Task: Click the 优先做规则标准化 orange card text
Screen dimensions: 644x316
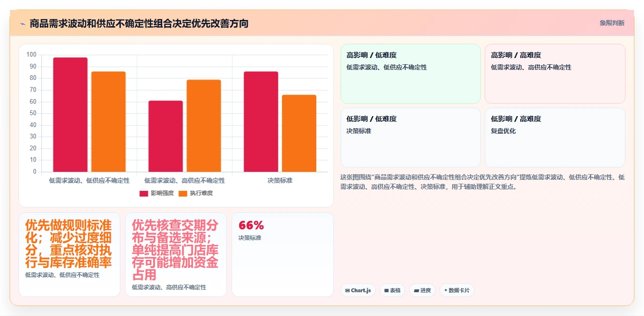Action: pyautogui.click(x=68, y=244)
